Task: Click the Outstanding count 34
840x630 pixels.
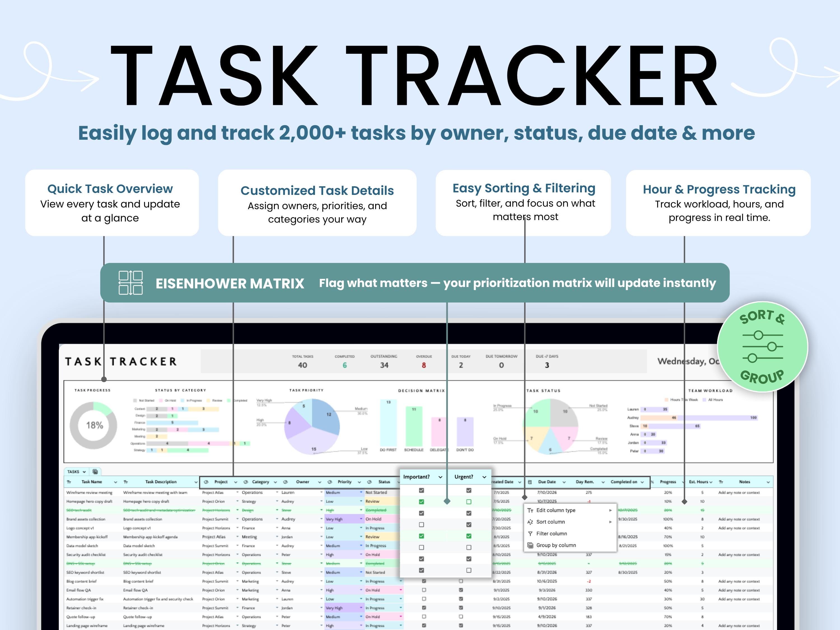Action: pyautogui.click(x=384, y=365)
